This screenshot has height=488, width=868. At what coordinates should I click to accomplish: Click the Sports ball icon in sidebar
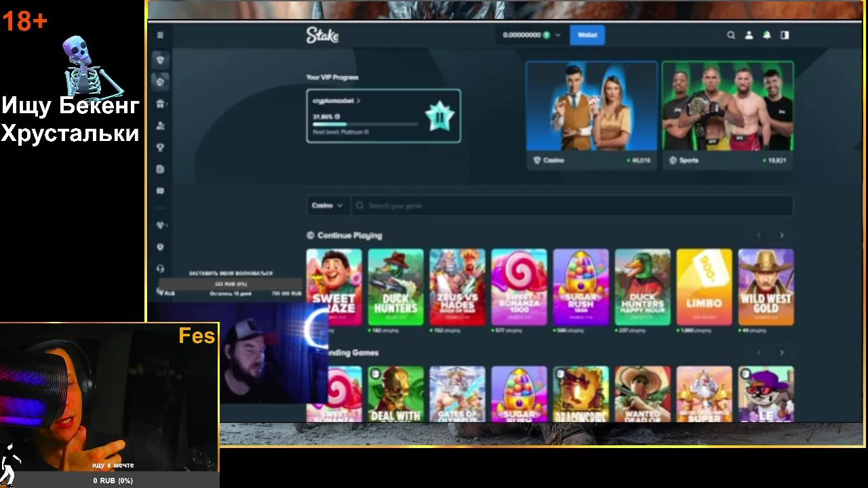point(160,81)
